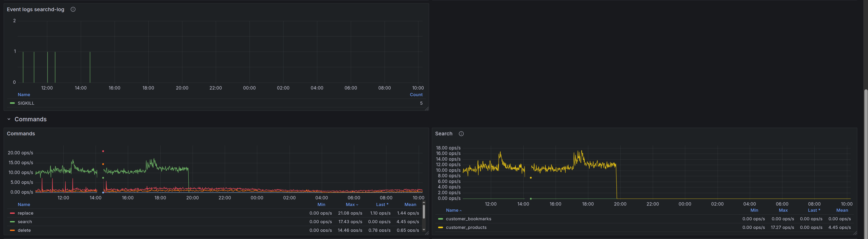Click legend scroll-down arrow in Commands panel
Screen dimensions: 868x239
tap(424, 230)
